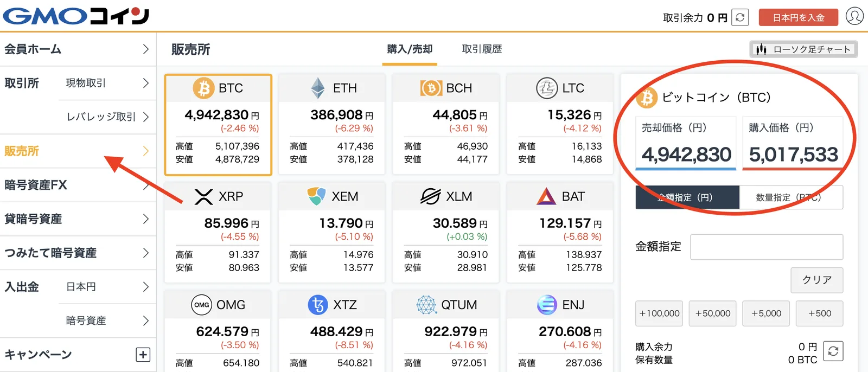Open the user account profile icon
The image size is (868, 372).
[854, 16]
